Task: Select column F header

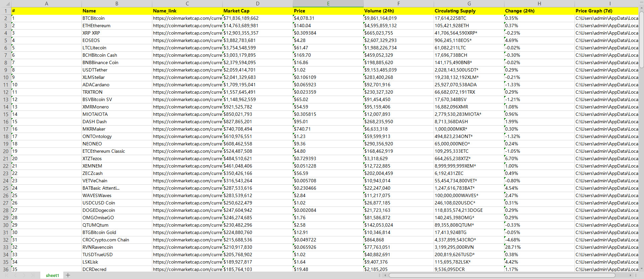Action: click(x=398, y=3)
